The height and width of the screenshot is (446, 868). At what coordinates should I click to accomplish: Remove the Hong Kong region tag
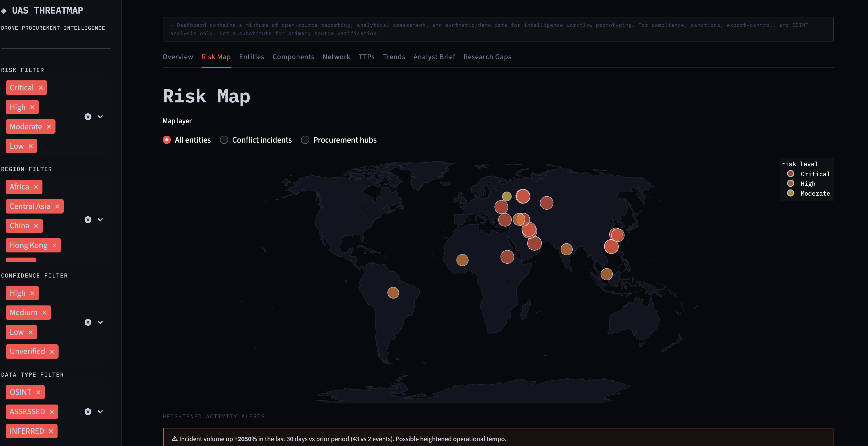coord(54,245)
